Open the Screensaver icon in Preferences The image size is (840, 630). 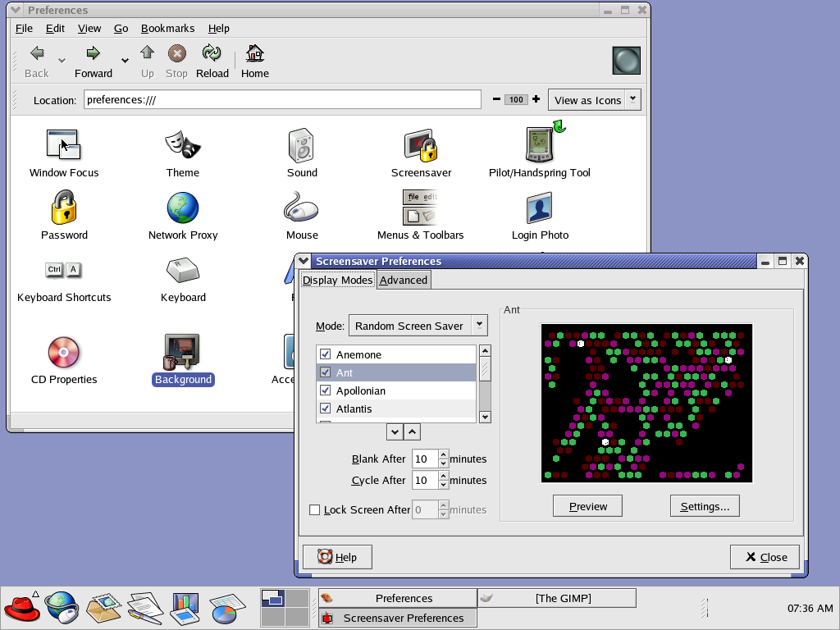click(x=421, y=144)
